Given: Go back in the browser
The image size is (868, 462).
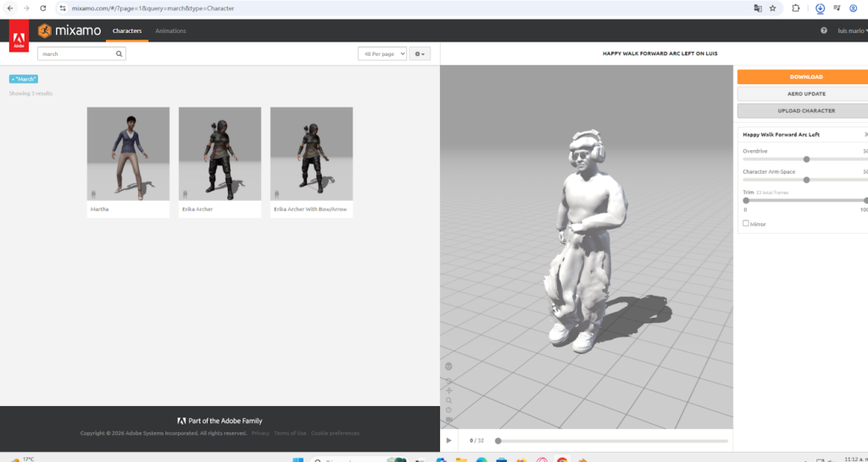Looking at the screenshot, I should click(10, 8).
